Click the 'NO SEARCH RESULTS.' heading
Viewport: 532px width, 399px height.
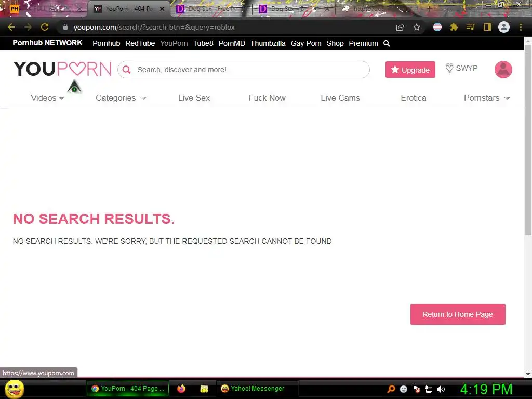(x=94, y=219)
